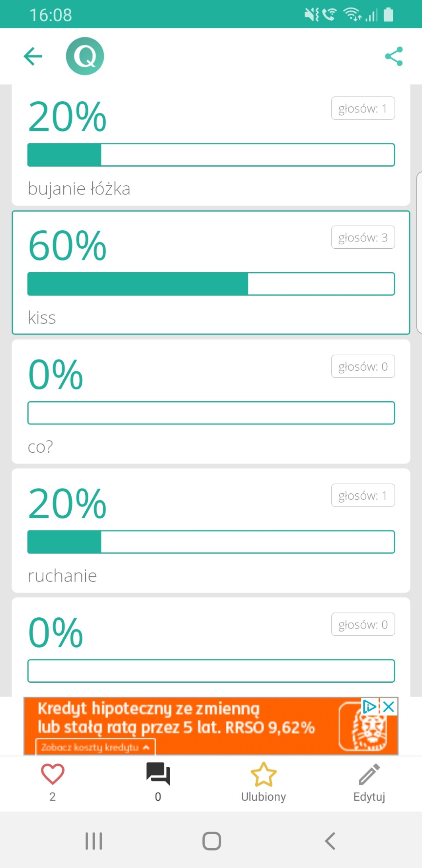Tap the share icon
This screenshot has width=422, height=868.
(x=394, y=56)
